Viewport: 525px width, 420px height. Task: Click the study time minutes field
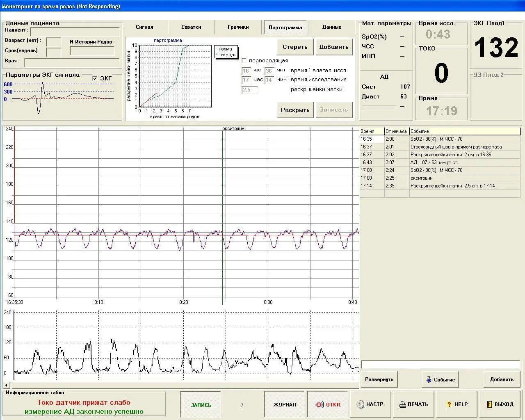[x=269, y=80]
